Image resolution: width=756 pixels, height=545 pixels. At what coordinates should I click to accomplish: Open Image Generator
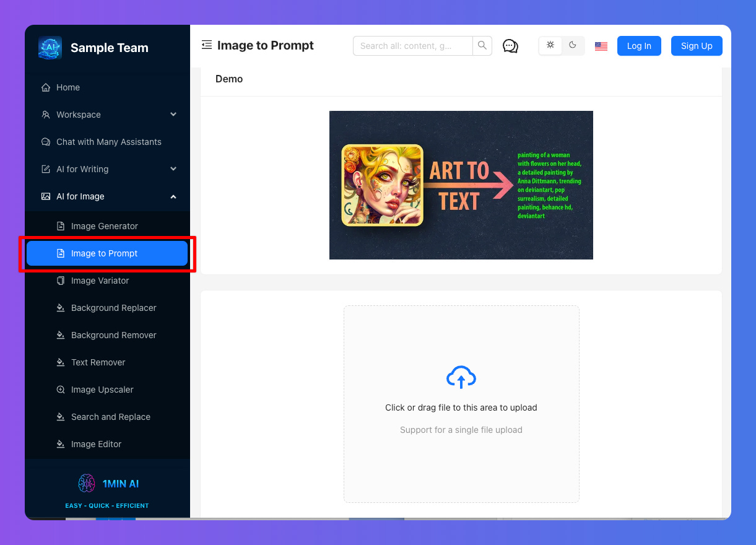point(107,226)
